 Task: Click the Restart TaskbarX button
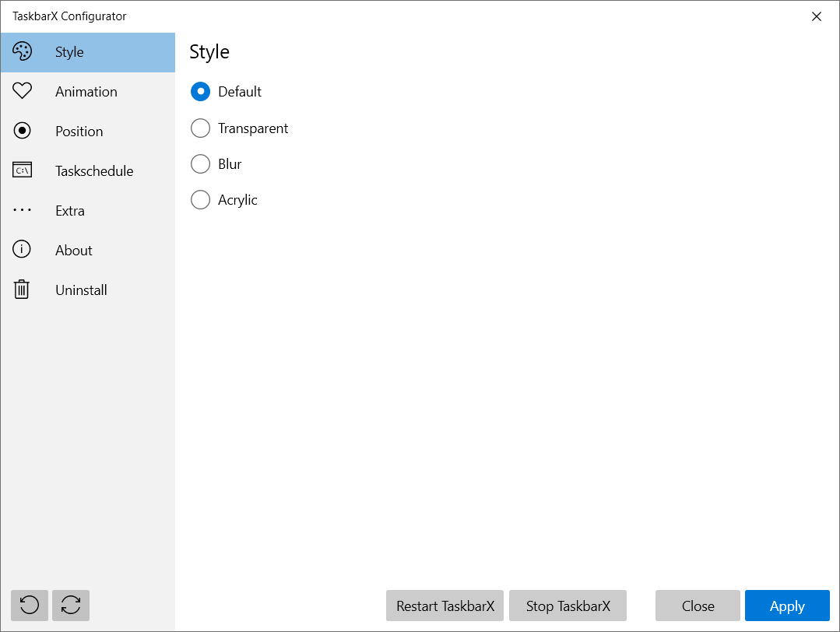point(445,606)
